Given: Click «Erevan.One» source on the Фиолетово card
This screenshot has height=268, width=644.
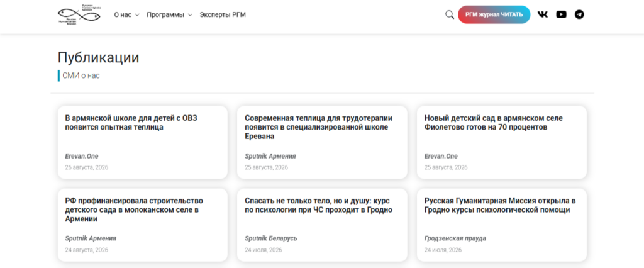Looking at the screenshot, I should coord(441,156).
